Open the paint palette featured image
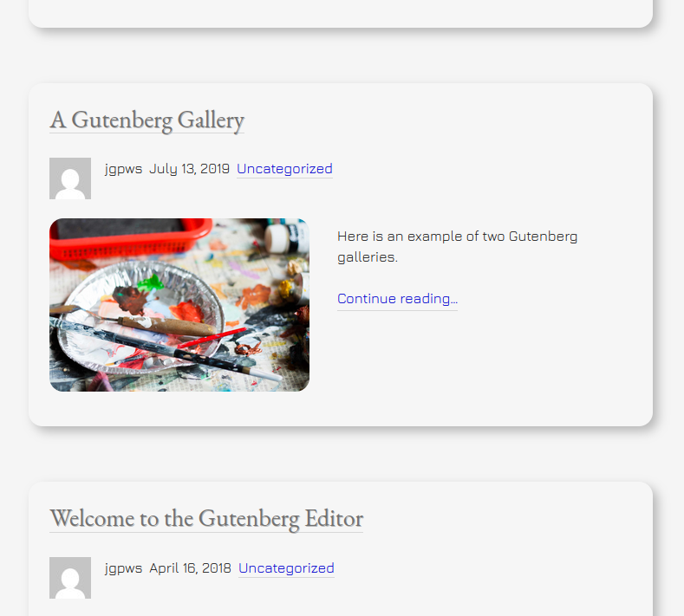This screenshot has width=684, height=616. 179,305
